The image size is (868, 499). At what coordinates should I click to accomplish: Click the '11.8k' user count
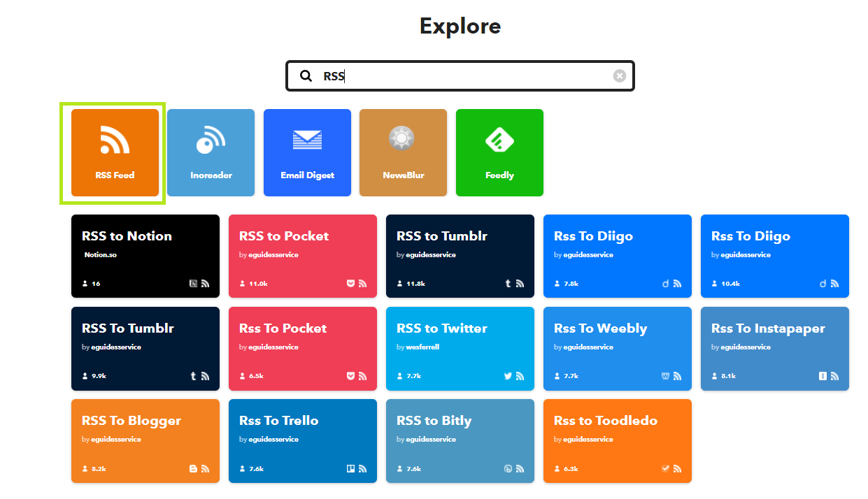(415, 284)
